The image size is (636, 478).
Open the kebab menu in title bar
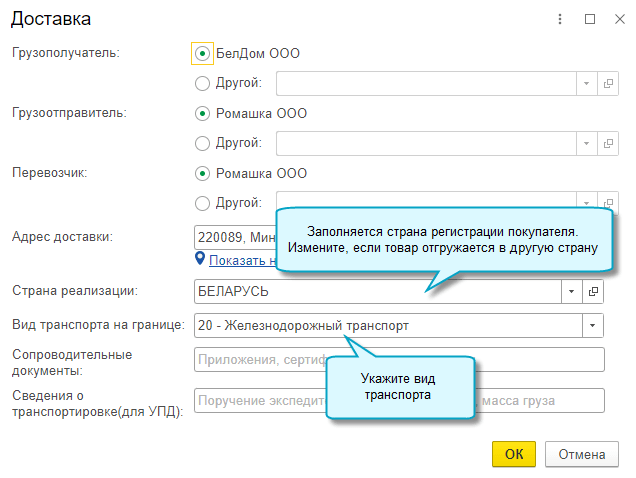pos(563,19)
